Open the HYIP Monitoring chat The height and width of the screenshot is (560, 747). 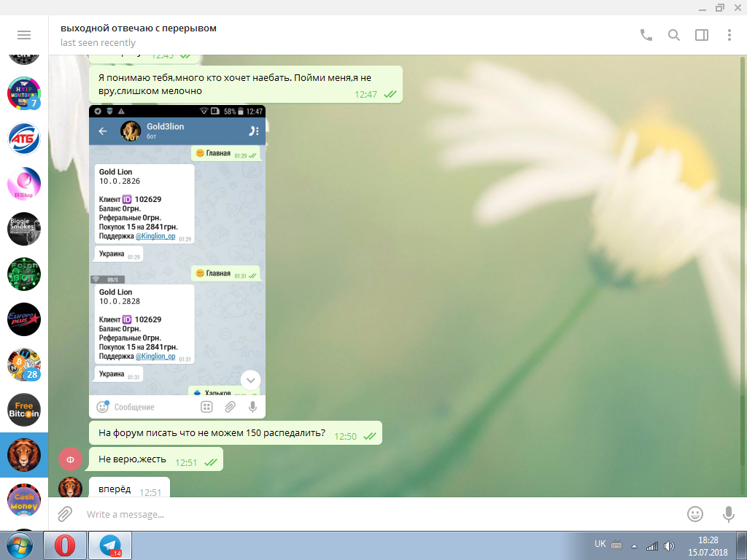[x=24, y=93]
